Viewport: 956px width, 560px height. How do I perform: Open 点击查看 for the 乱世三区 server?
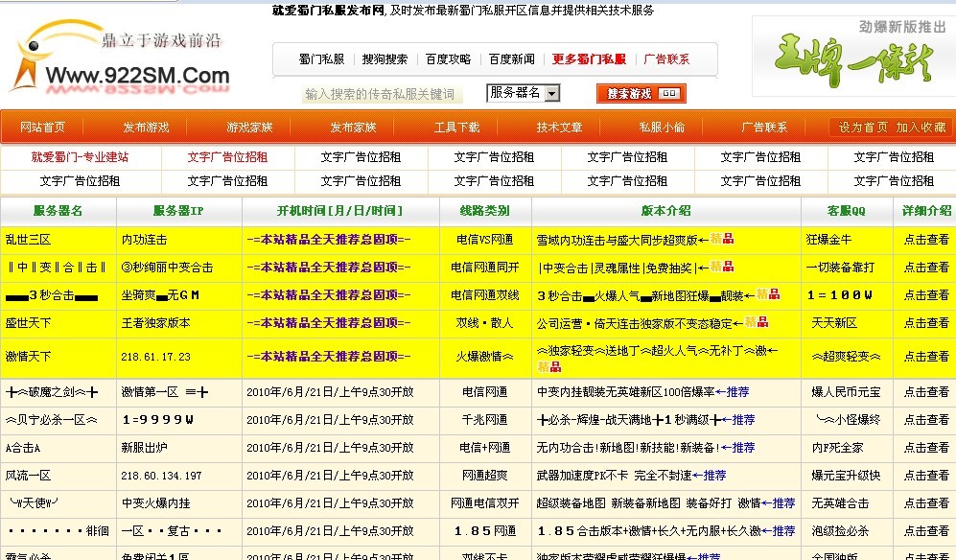point(925,240)
